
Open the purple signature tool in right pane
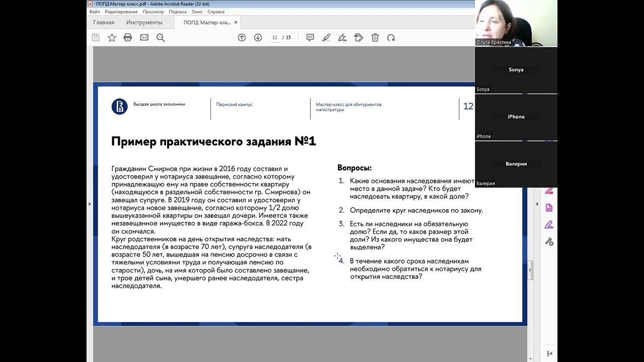(x=549, y=225)
